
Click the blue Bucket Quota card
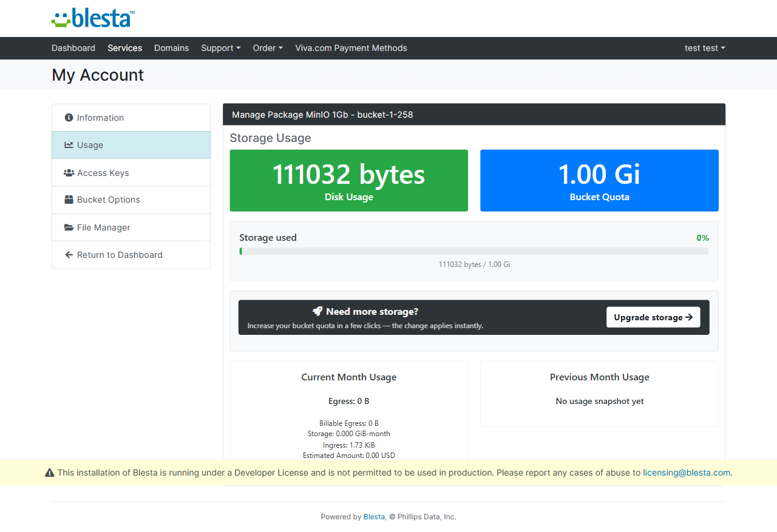(599, 181)
